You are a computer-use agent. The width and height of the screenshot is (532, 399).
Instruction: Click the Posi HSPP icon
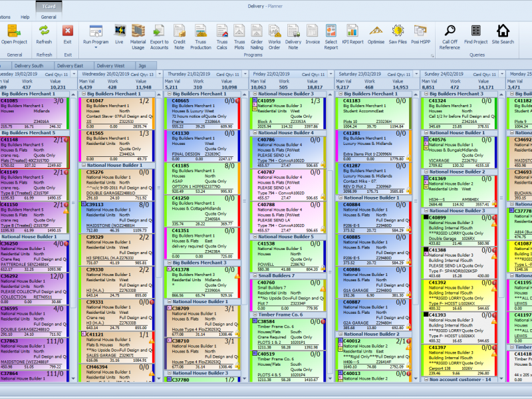[x=420, y=31]
